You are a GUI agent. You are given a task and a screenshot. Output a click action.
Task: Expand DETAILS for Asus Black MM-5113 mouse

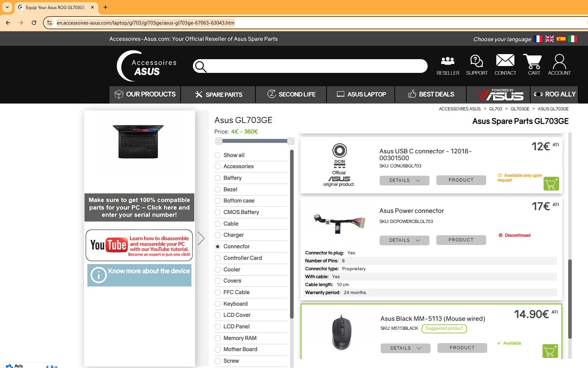coord(405,348)
